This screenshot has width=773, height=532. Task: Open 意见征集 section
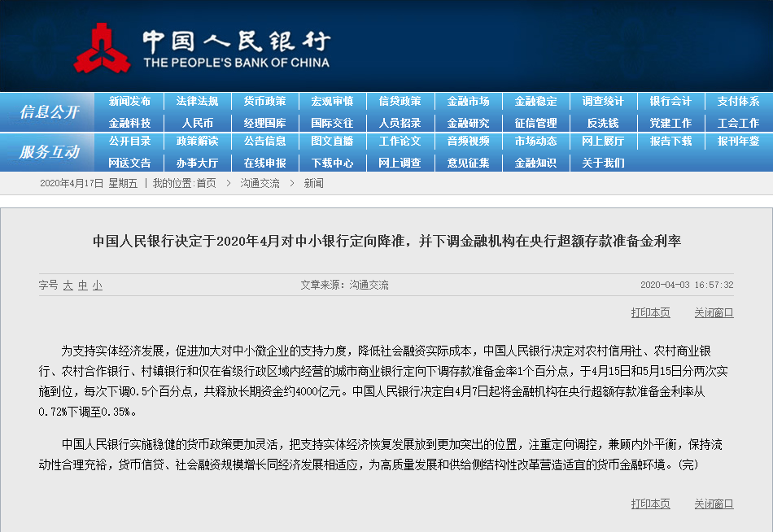click(x=469, y=163)
